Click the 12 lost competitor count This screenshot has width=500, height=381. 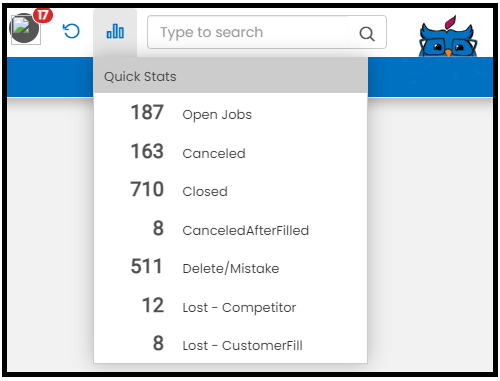[x=153, y=305]
